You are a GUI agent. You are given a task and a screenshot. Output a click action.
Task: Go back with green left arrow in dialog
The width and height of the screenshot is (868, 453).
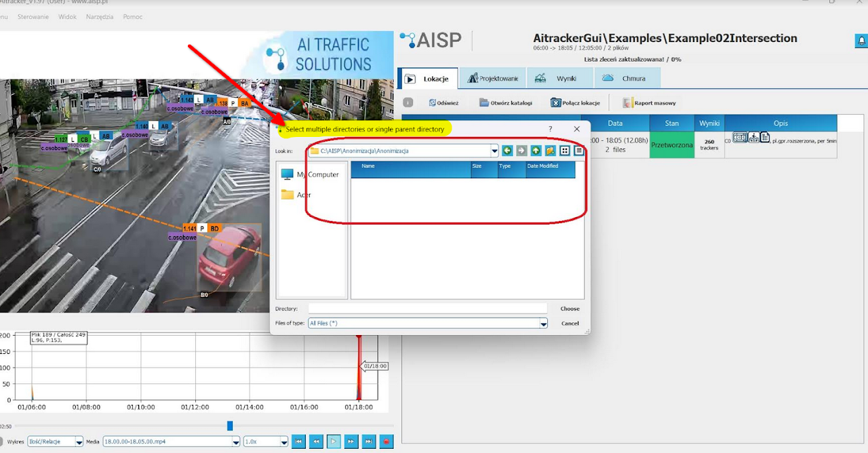(507, 151)
